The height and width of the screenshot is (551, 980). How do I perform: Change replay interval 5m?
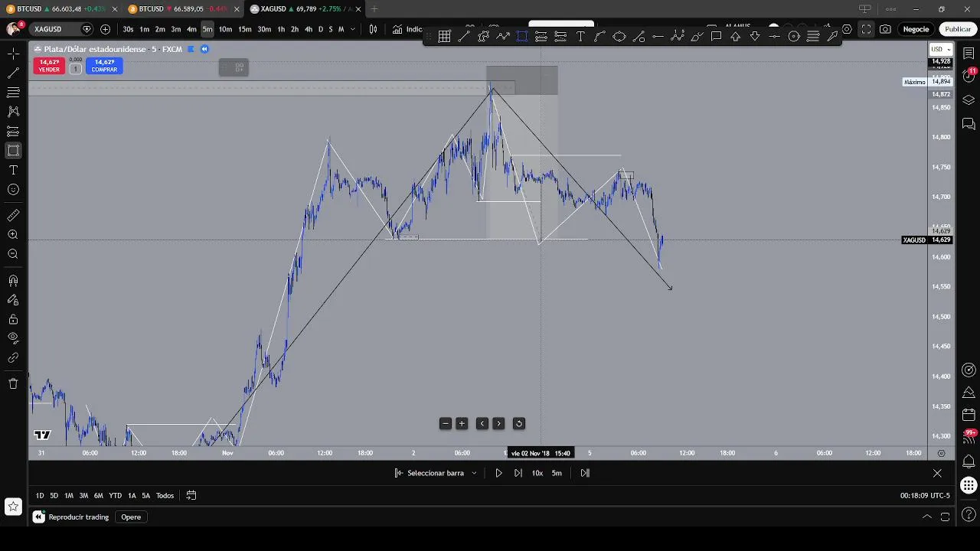[x=557, y=473]
